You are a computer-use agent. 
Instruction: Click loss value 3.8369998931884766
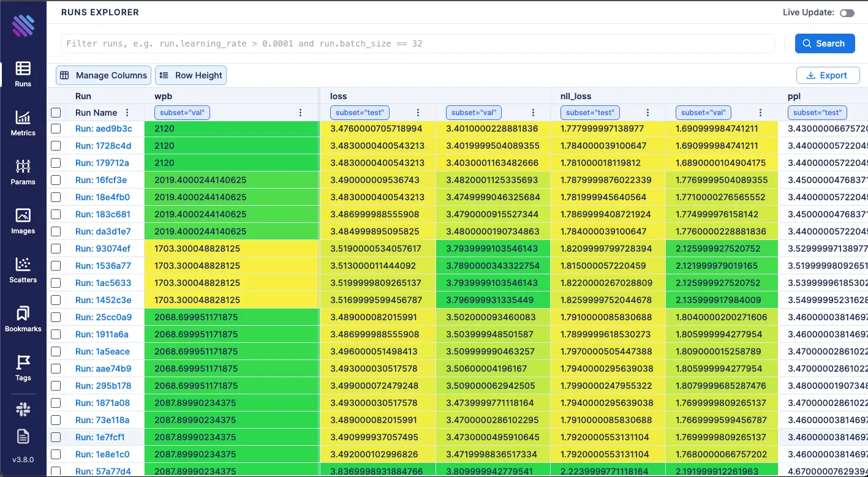click(x=376, y=471)
